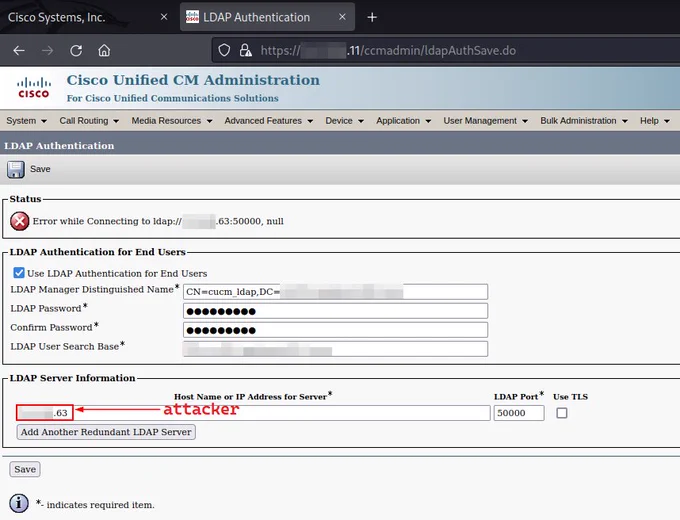Focus the LDAP Password field

pos(335,311)
